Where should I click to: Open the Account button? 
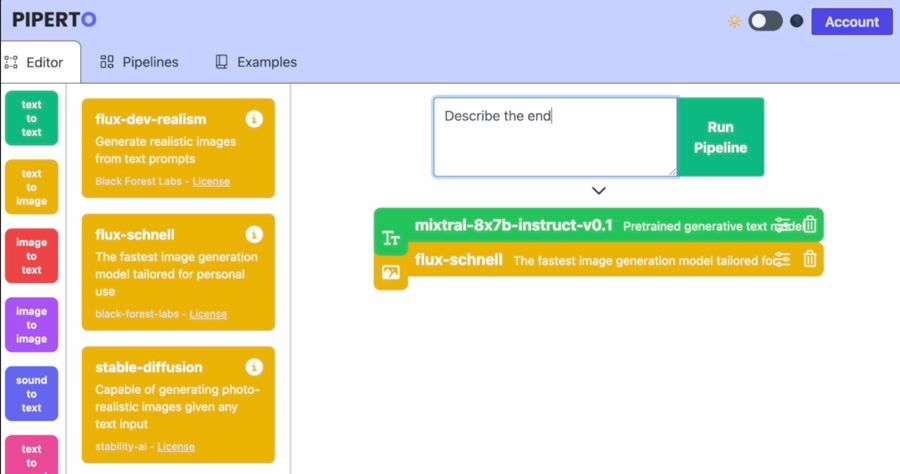[x=852, y=22]
